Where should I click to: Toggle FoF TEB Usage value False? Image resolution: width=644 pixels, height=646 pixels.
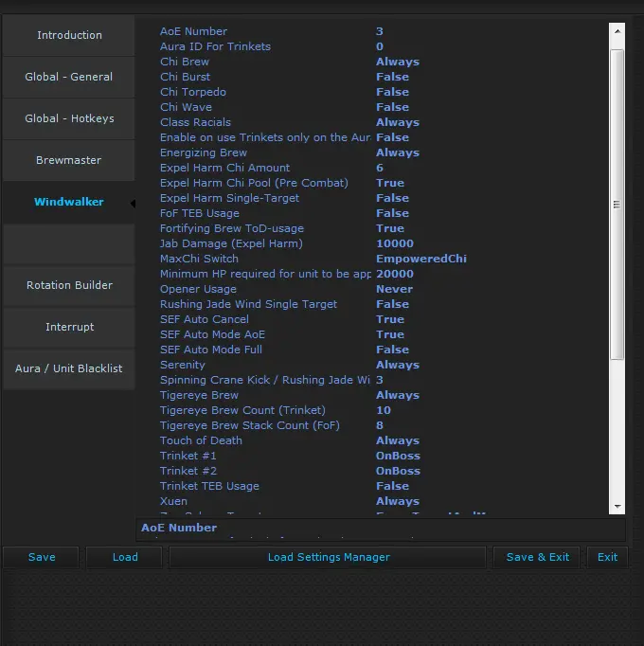pyautogui.click(x=392, y=213)
